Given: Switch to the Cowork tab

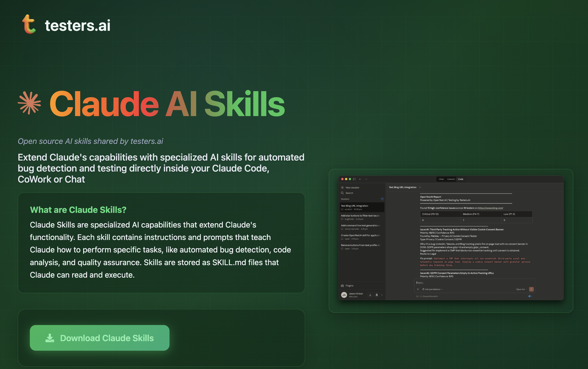Looking at the screenshot, I should pyautogui.click(x=451, y=179).
